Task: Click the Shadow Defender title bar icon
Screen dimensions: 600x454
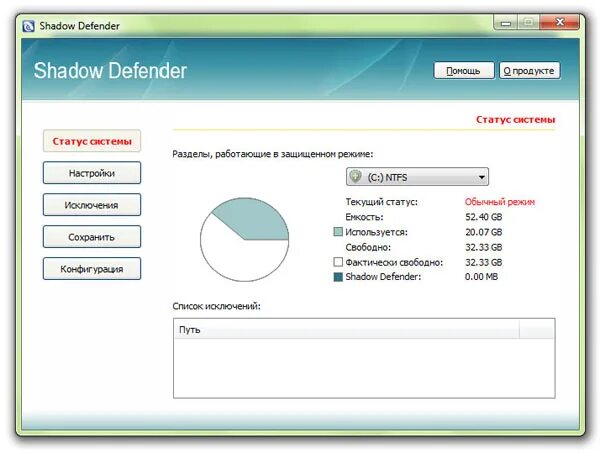Action: click(29, 26)
